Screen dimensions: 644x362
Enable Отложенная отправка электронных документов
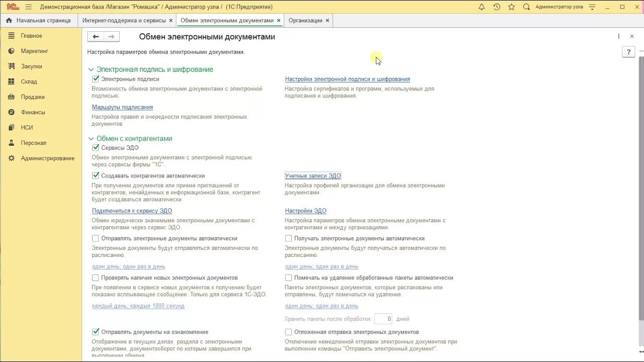288,332
